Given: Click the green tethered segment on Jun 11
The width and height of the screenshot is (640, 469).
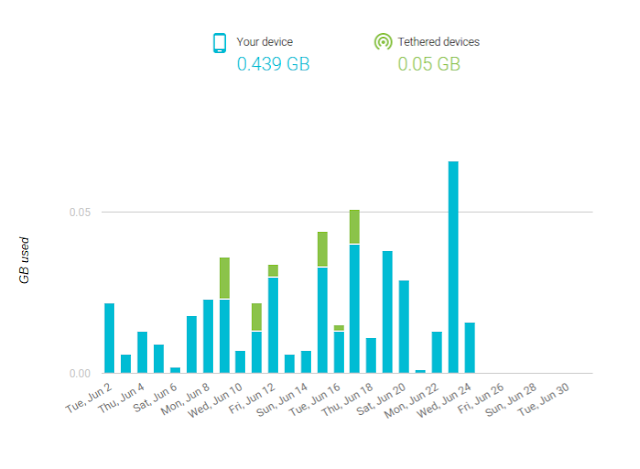Looking at the screenshot, I should coord(256,317).
